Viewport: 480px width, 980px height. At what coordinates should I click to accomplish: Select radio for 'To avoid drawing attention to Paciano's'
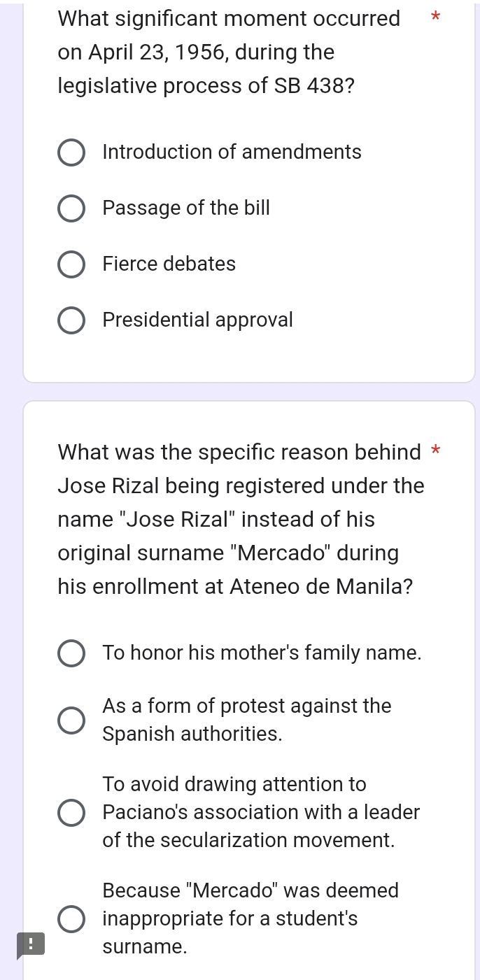[x=71, y=813]
